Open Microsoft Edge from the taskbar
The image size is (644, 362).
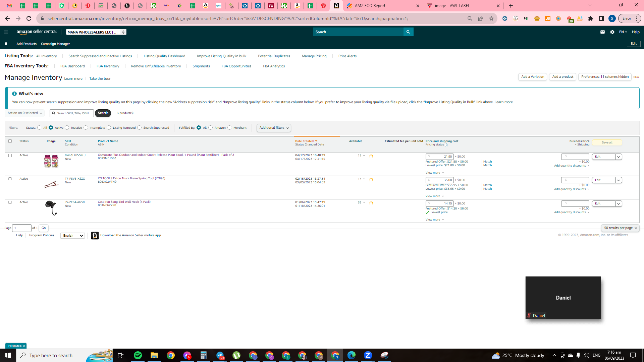(x=352, y=355)
